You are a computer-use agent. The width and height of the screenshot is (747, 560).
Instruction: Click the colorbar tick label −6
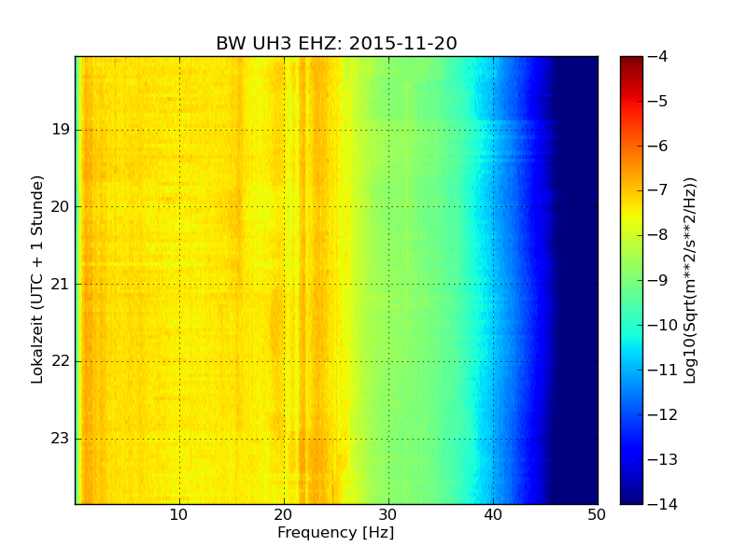coord(658,146)
